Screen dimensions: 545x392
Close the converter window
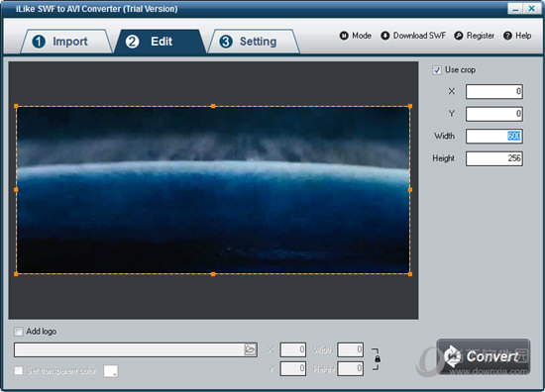click(531, 9)
